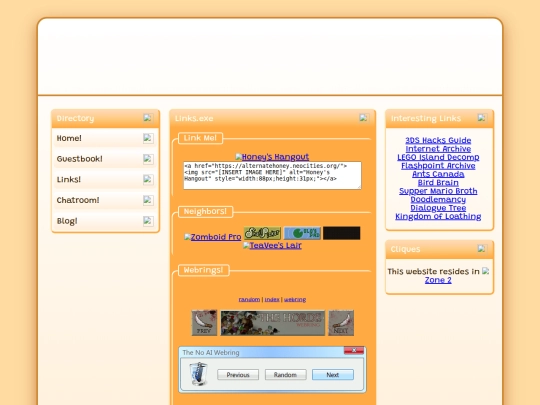Viewport: 540px width, 405px height.
Task: Open LEGO Island Decomp link
Action: [x=438, y=157]
